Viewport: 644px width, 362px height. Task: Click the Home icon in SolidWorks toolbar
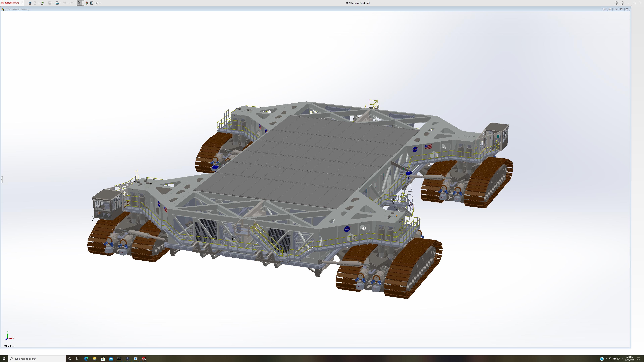(30, 3)
